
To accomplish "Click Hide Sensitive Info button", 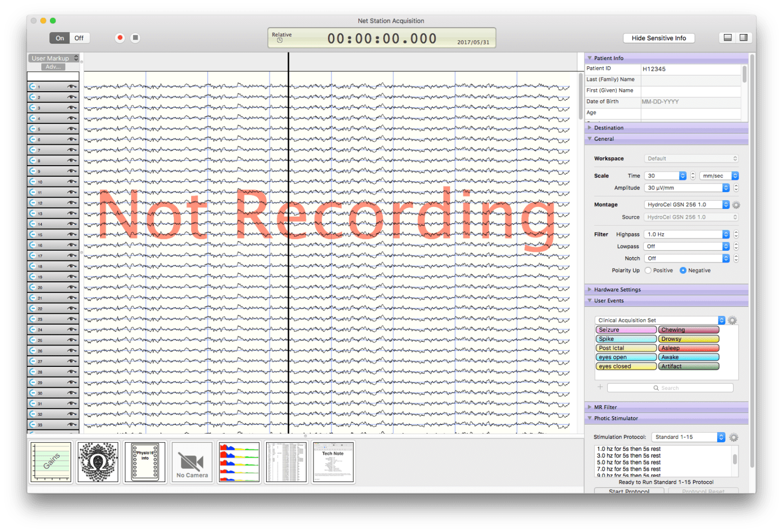I will 659,38.
